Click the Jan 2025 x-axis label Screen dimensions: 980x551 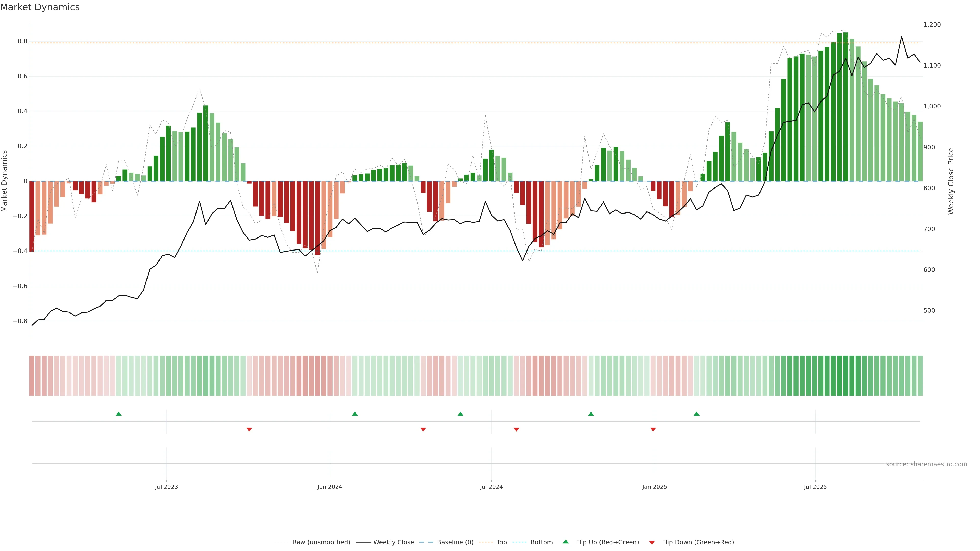click(654, 487)
